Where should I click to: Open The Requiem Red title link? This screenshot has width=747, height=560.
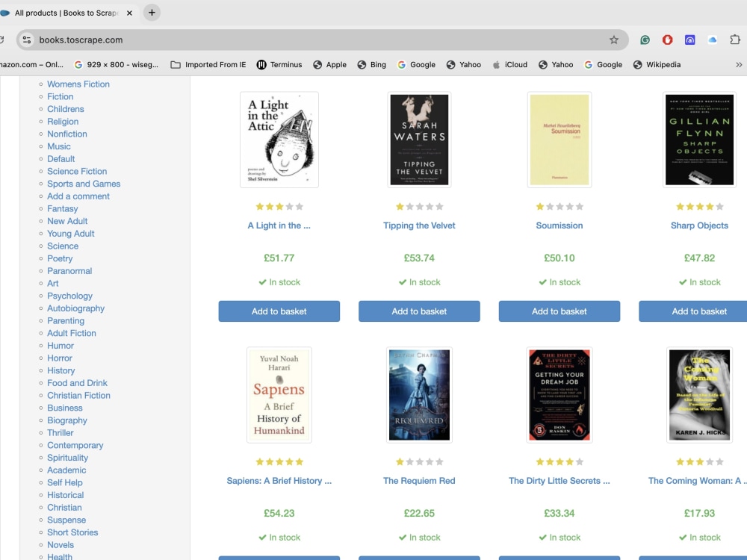[419, 481]
